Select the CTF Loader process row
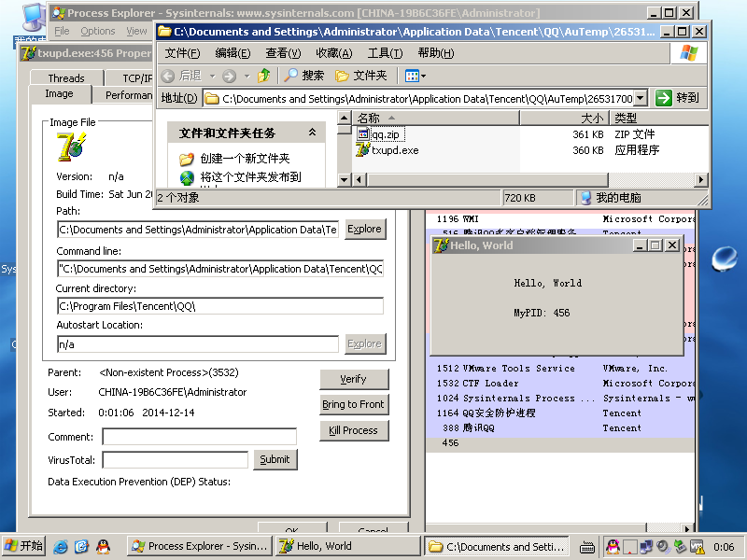 (x=560, y=383)
